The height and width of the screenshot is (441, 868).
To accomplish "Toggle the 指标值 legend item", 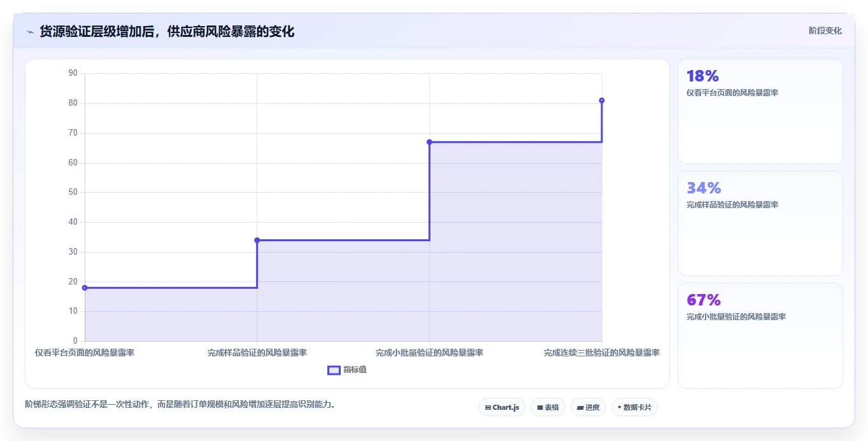I will 347,370.
